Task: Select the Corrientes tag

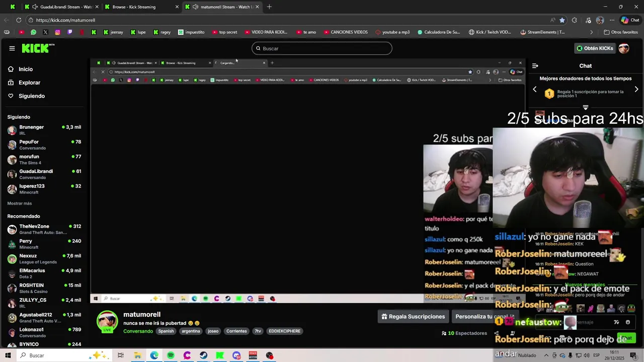Action: click(236, 331)
